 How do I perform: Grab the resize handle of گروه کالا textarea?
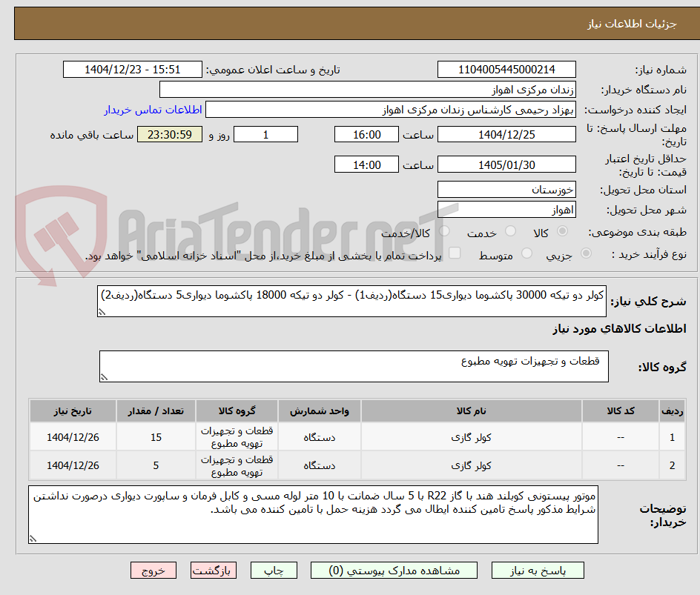coord(104,377)
